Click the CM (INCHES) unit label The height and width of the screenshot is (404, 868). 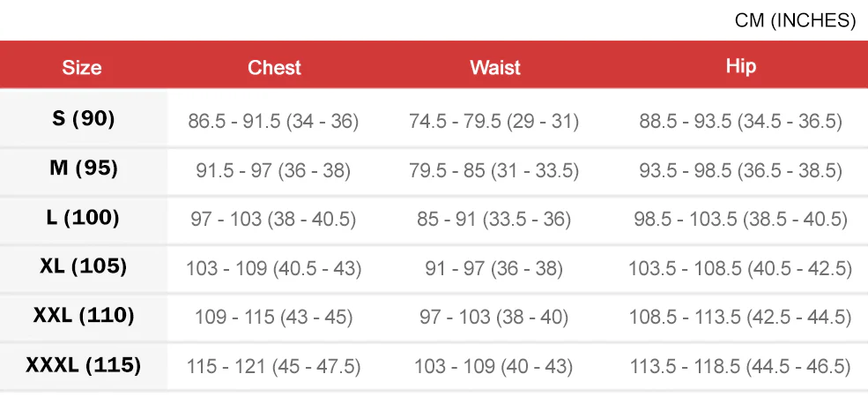(x=795, y=21)
